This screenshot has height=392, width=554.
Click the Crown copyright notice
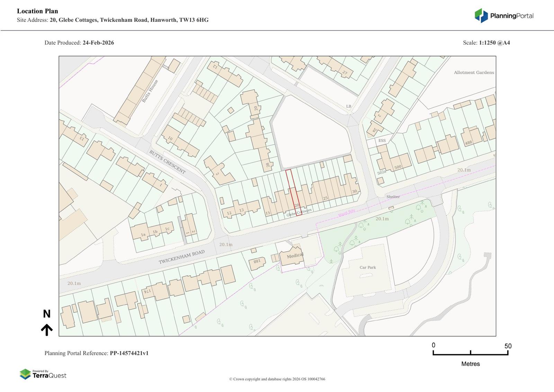pyautogui.click(x=277, y=379)
